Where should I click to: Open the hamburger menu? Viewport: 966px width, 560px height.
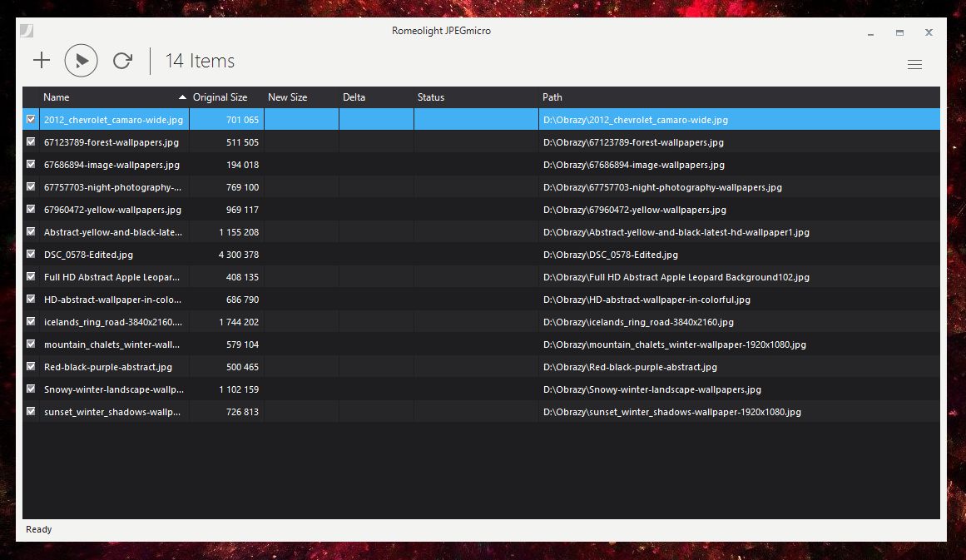[x=914, y=64]
